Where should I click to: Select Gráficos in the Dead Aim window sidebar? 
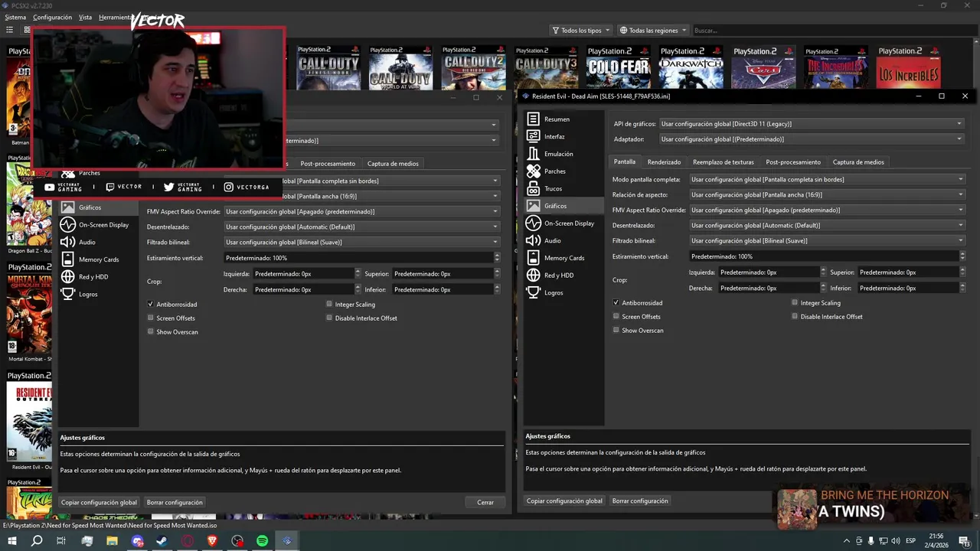(563, 206)
